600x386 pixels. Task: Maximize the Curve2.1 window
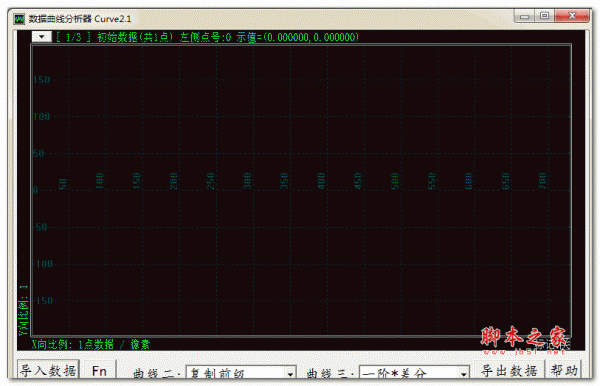(545, 16)
